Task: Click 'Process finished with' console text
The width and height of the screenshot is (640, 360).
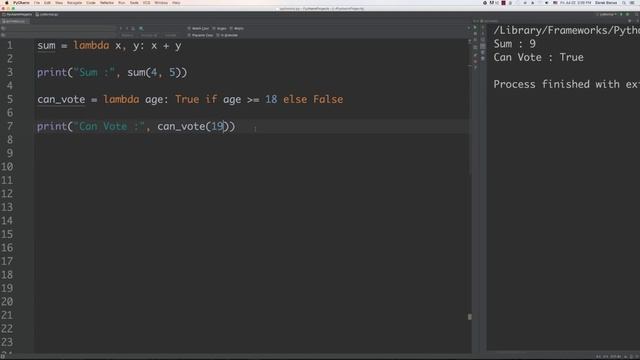Action: click(x=556, y=84)
